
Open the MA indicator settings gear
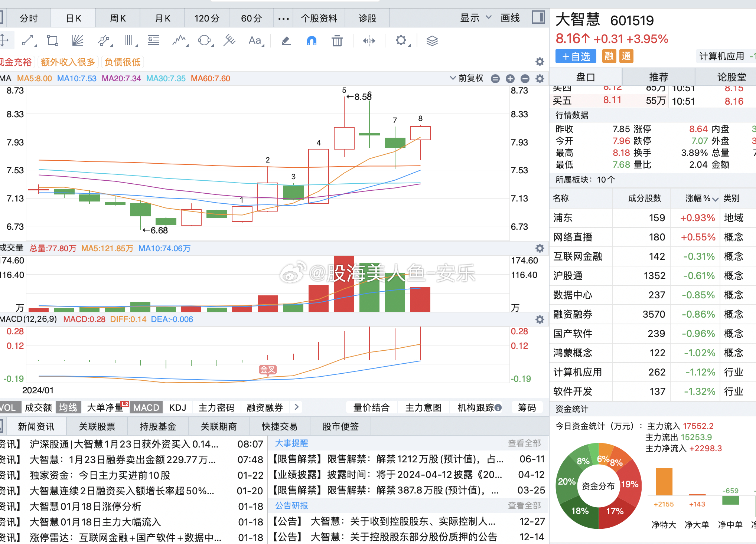click(x=540, y=78)
